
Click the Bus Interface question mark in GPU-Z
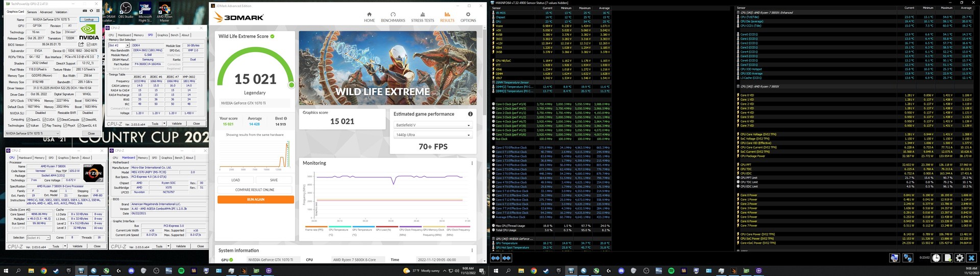pos(97,57)
